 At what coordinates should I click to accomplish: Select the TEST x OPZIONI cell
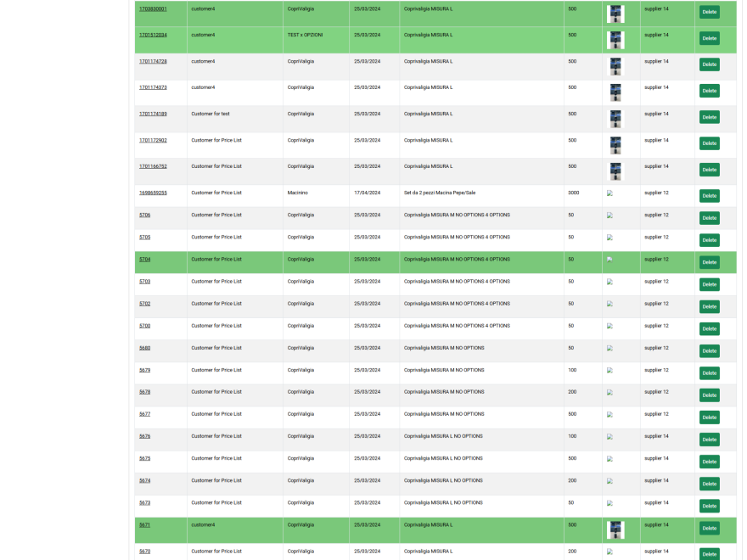point(305,35)
